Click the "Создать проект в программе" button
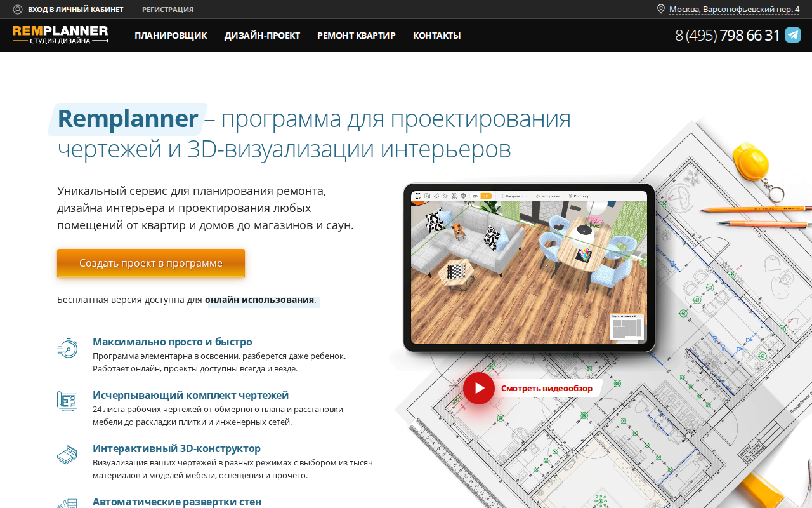812x508 pixels. pos(151,263)
